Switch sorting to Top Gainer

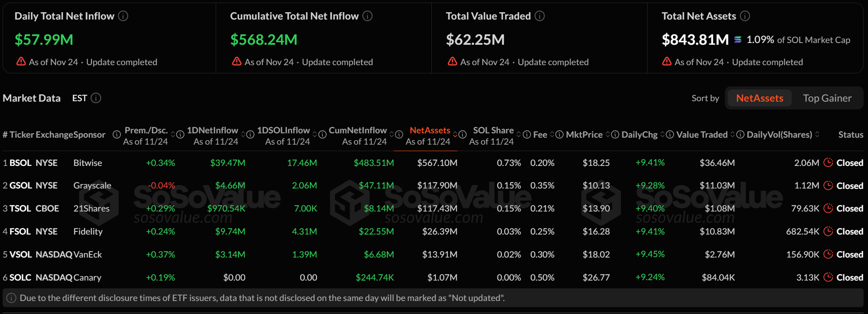coord(827,98)
